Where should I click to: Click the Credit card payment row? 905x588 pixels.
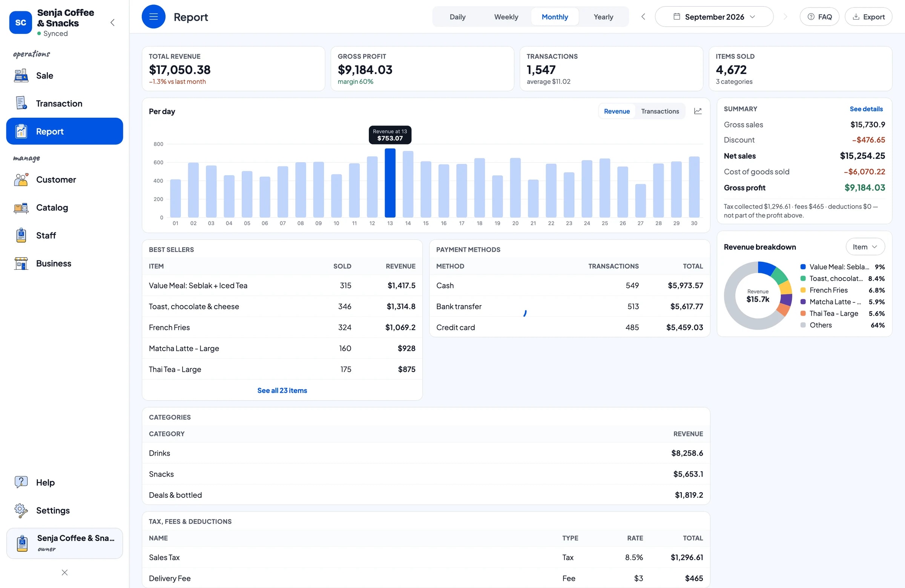570,327
